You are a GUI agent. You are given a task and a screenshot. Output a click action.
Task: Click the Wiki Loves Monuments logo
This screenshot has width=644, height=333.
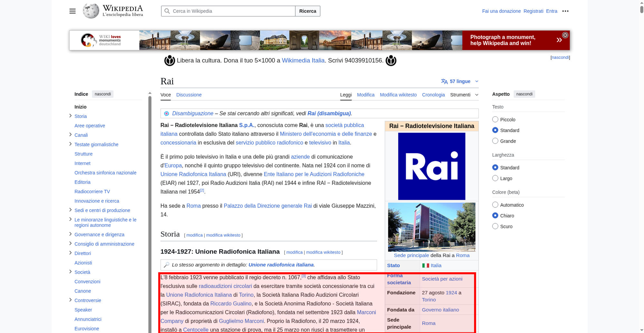pyautogui.click(x=101, y=40)
